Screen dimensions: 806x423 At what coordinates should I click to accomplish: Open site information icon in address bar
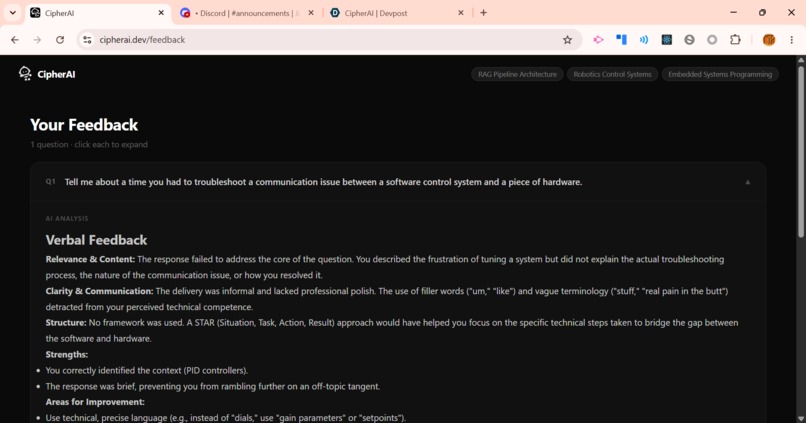click(x=87, y=40)
